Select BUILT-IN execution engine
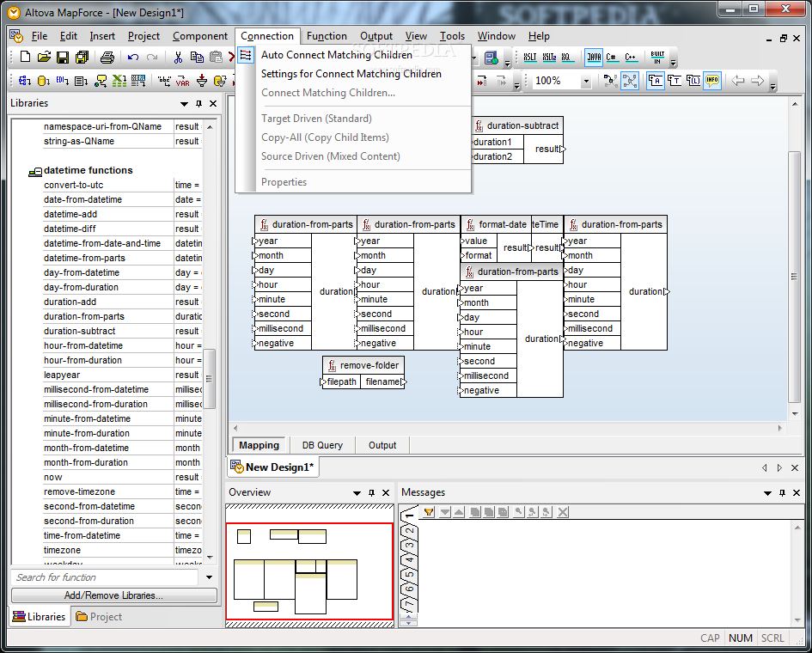The width and height of the screenshot is (812, 653). tap(657, 57)
